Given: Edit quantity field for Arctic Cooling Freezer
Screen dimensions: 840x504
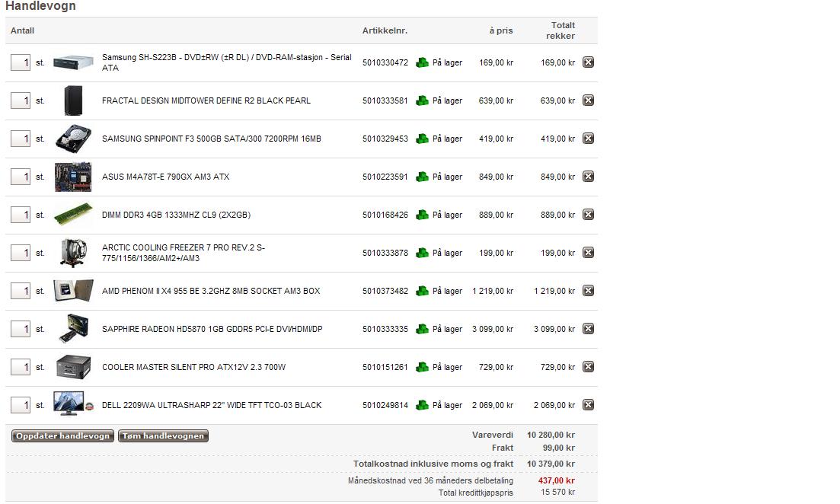Looking at the screenshot, I should point(21,253).
